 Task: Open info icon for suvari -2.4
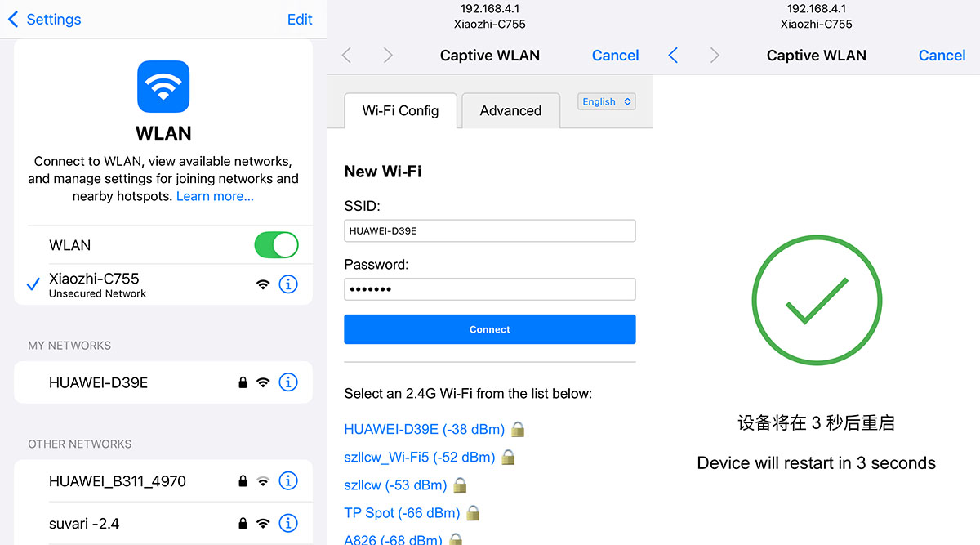(x=288, y=523)
